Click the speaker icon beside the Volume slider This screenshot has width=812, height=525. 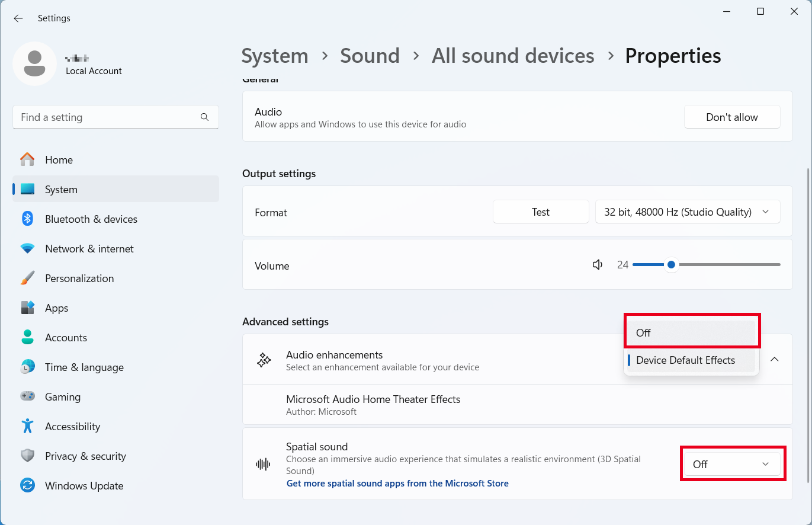click(597, 264)
